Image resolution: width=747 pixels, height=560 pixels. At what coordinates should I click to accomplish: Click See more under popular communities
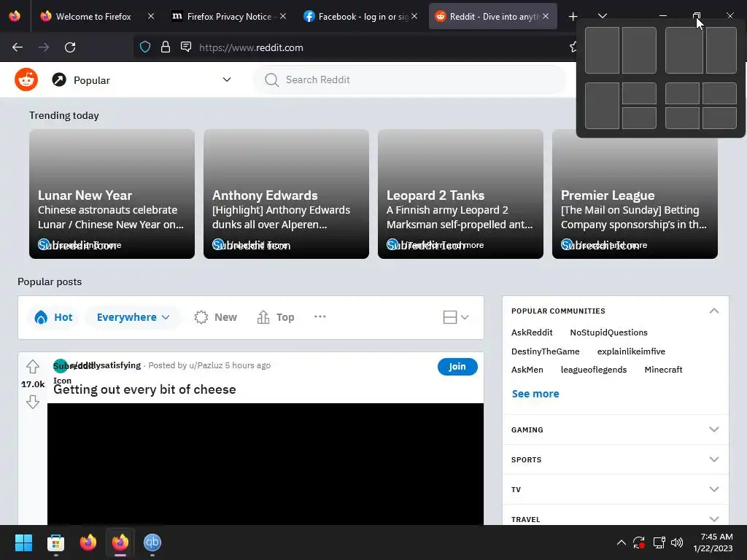535,394
